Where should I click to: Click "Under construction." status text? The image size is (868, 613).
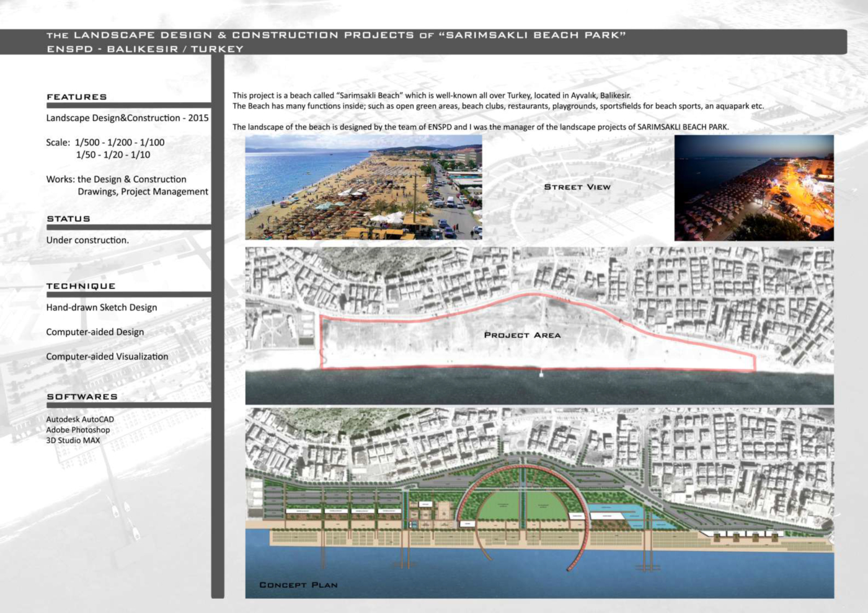tap(87, 240)
